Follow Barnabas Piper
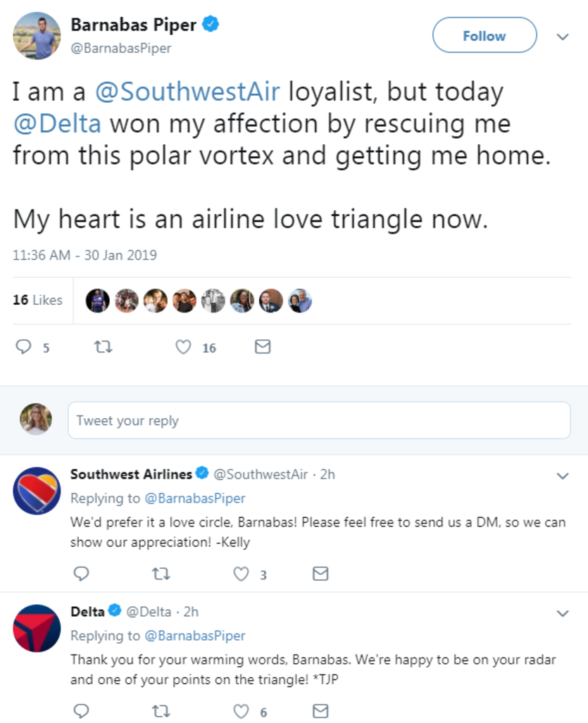 484,36
